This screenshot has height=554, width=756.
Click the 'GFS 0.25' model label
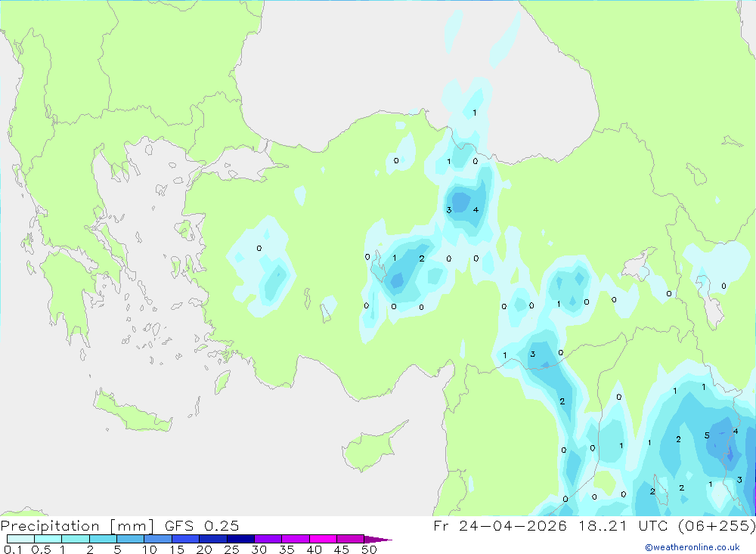(202, 525)
